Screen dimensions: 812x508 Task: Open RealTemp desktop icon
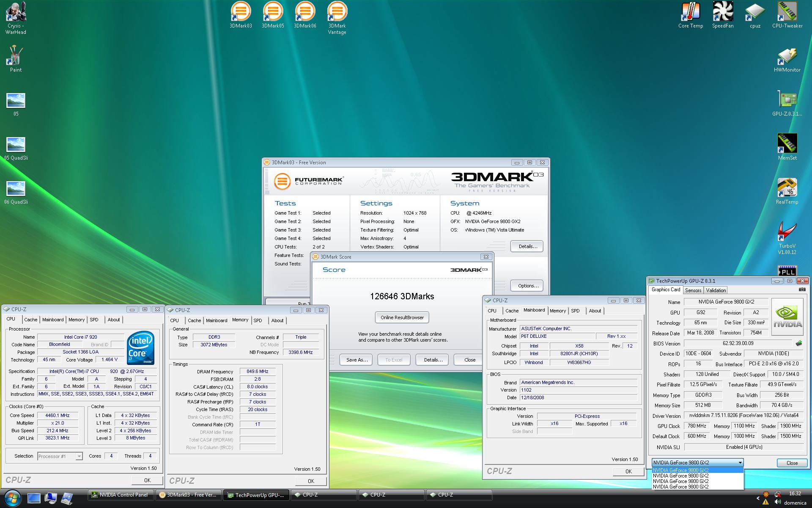pyautogui.click(x=787, y=191)
